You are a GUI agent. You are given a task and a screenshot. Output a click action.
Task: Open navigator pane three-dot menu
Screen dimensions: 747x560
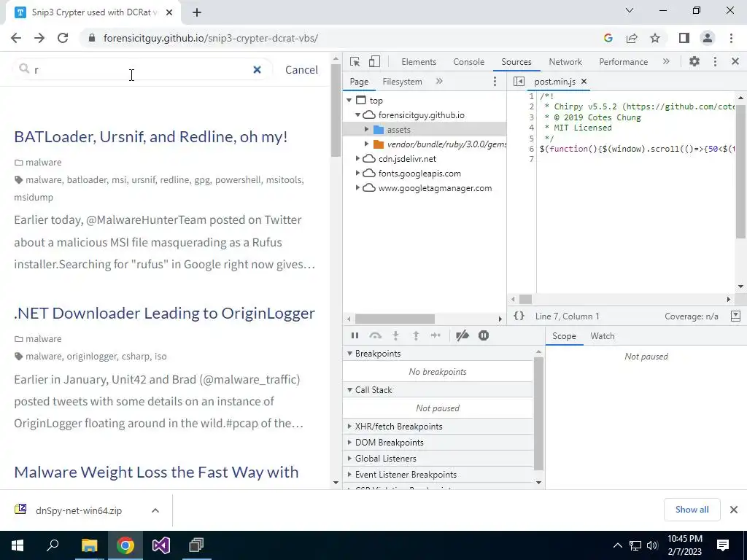pyautogui.click(x=495, y=82)
